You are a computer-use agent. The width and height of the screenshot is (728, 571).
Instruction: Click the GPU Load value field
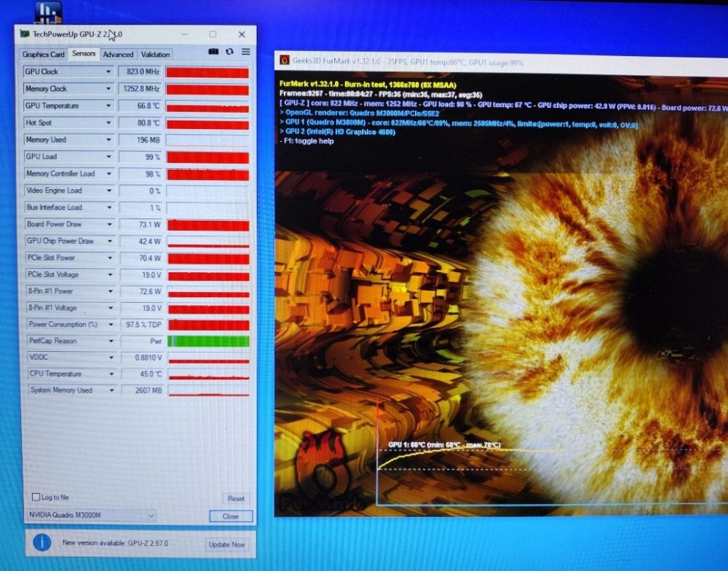point(141,157)
